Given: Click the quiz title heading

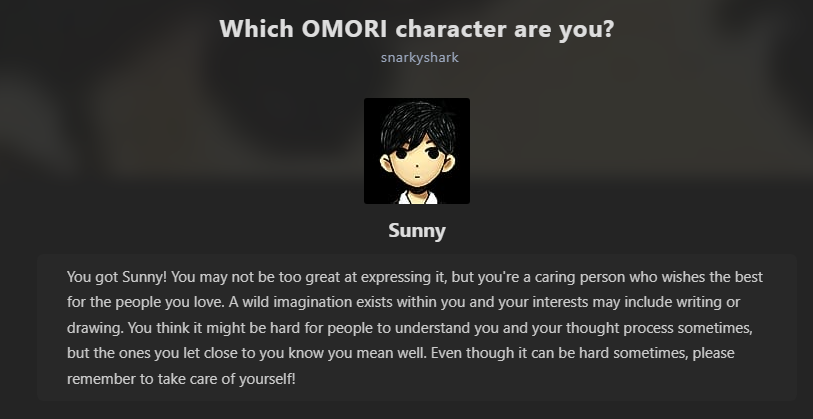Looking at the screenshot, I should (x=416, y=28).
